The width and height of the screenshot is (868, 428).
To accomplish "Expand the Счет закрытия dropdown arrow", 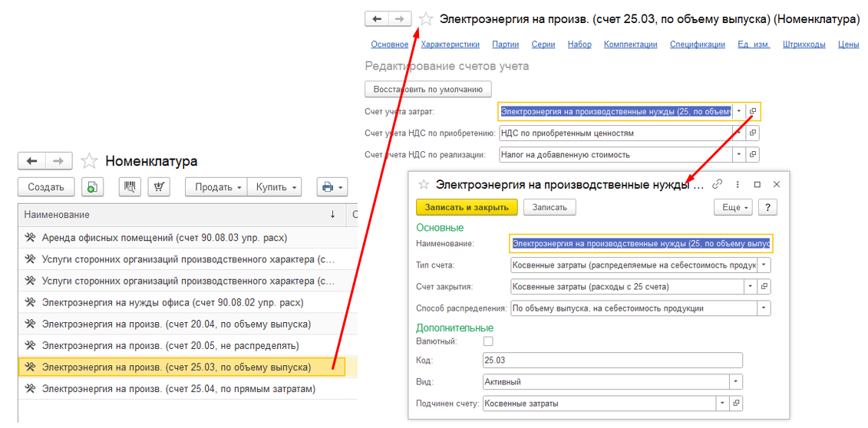I will [x=750, y=286].
